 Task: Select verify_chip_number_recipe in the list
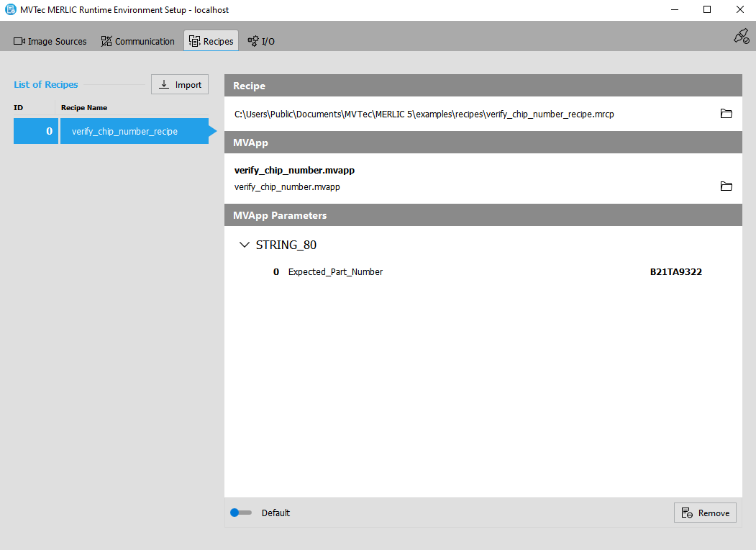point(124,132)
